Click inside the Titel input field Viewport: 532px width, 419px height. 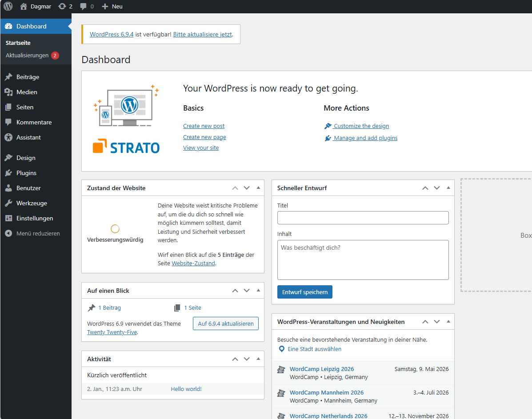pyautogui.click(x=363, y=217)
